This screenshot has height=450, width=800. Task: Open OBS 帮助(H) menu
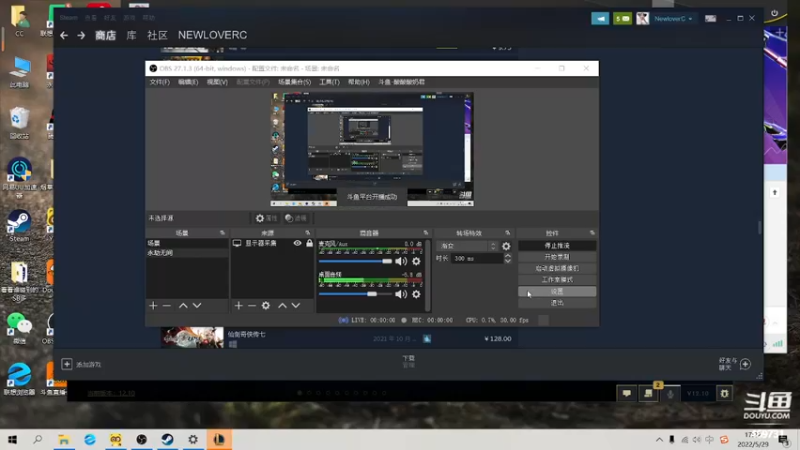pyautogui.click(x=359, y=82)
